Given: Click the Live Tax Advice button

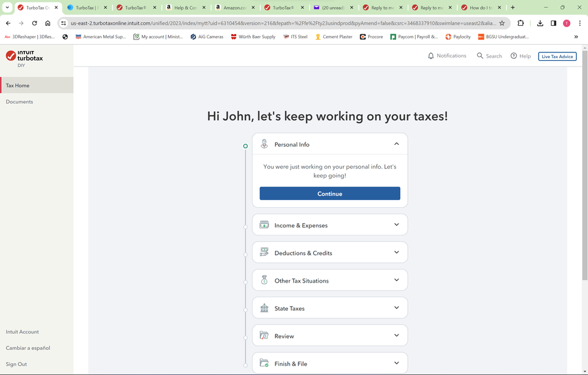Looking at the screenshot, I should (x=557, y=56).
